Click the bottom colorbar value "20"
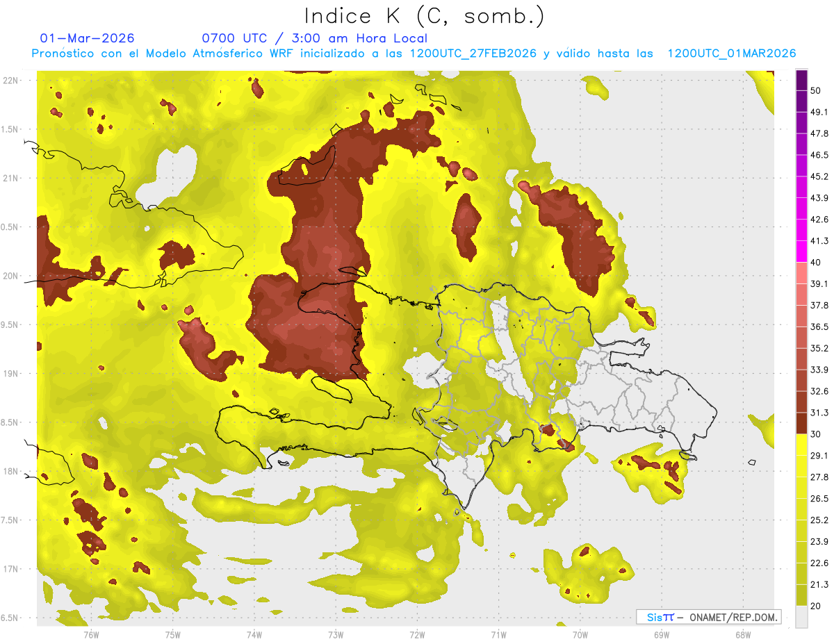The image size is (834, 644). tap(816, 606)
